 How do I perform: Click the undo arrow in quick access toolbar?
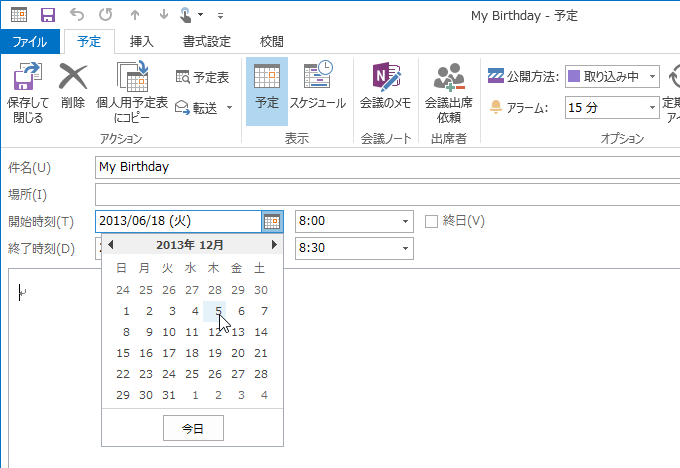[78, 15]
